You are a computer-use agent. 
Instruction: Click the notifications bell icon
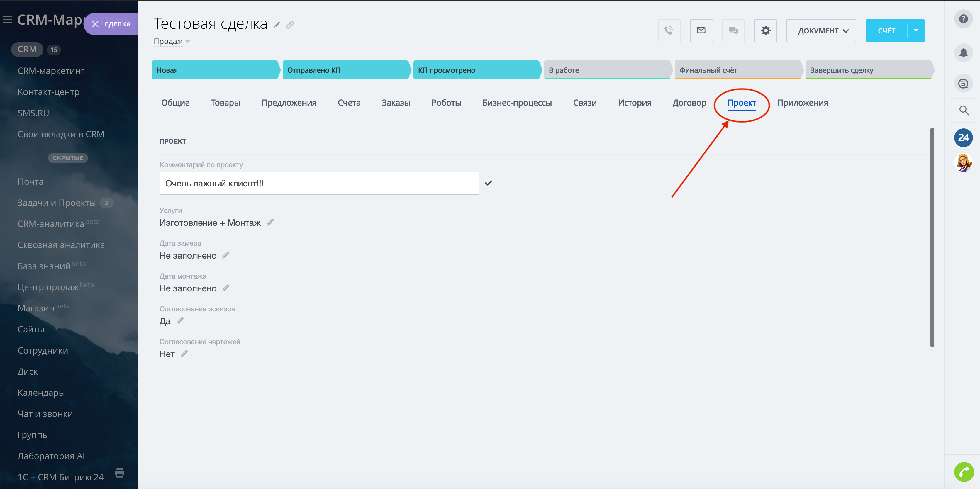tap(963, 52)
